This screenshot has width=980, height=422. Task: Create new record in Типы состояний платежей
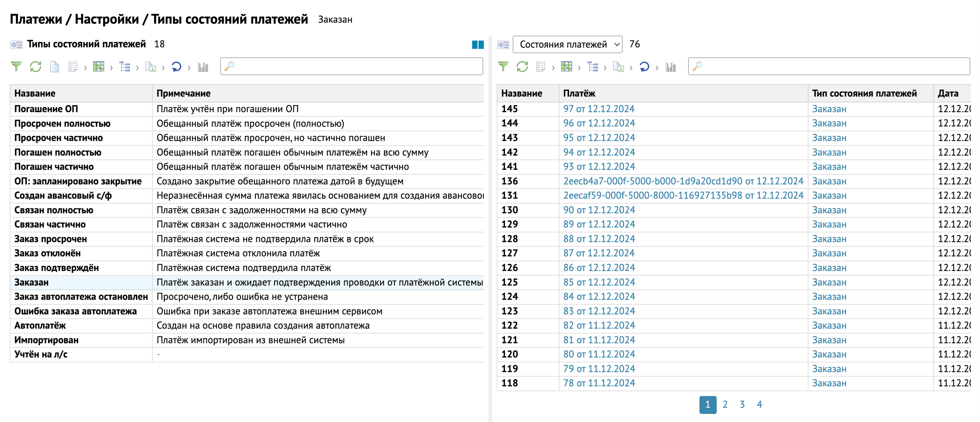[54, 67]
